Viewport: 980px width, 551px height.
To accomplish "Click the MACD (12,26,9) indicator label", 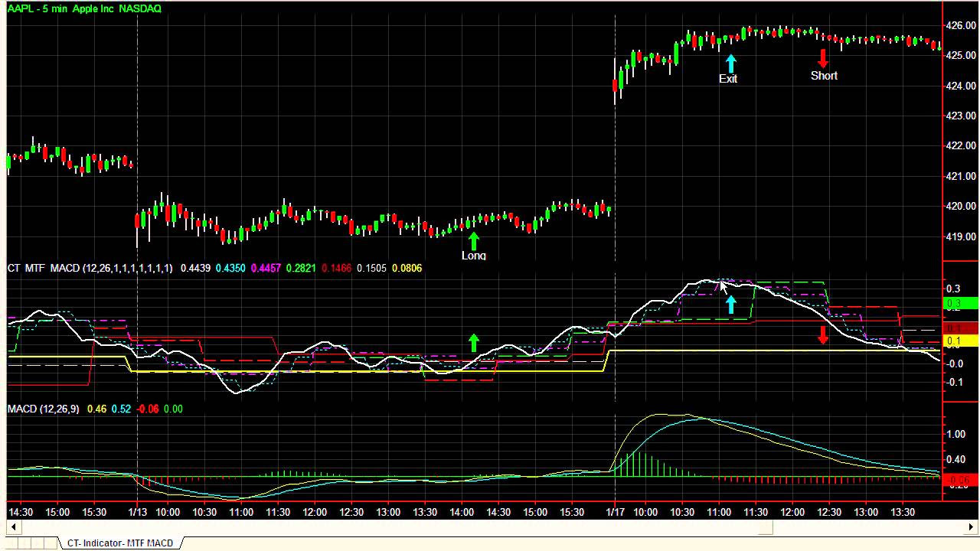I will tap(42, 409).
